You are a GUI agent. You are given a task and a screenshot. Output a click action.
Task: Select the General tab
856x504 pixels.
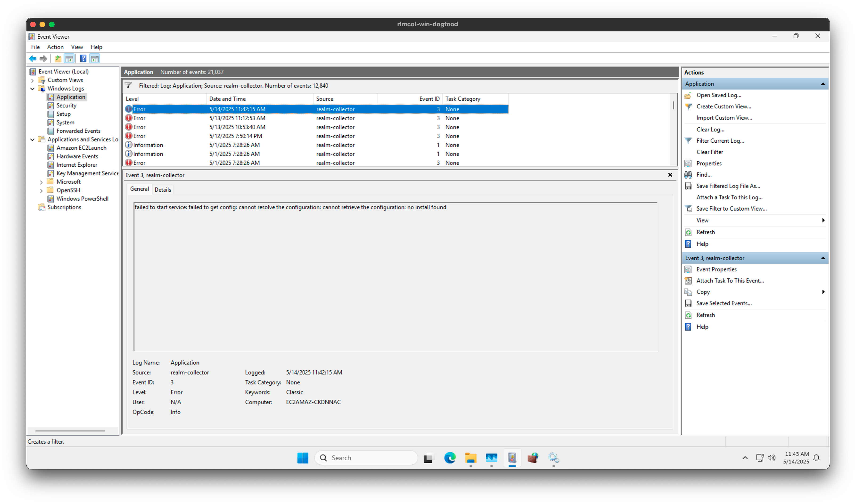[x=139, y=189]
